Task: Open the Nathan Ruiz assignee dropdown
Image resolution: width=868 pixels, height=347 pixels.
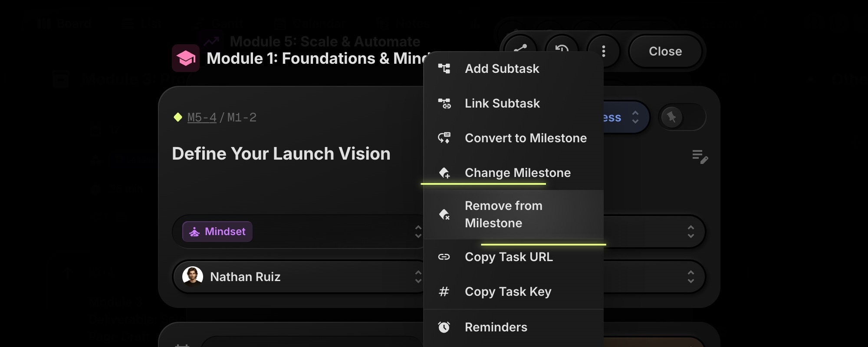Action: 418,277
